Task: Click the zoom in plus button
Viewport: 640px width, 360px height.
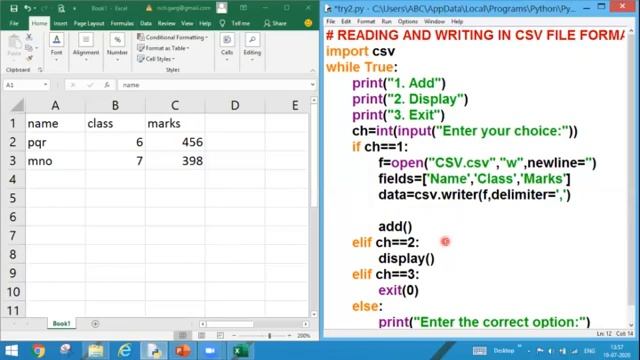Action: coord(289,336)
